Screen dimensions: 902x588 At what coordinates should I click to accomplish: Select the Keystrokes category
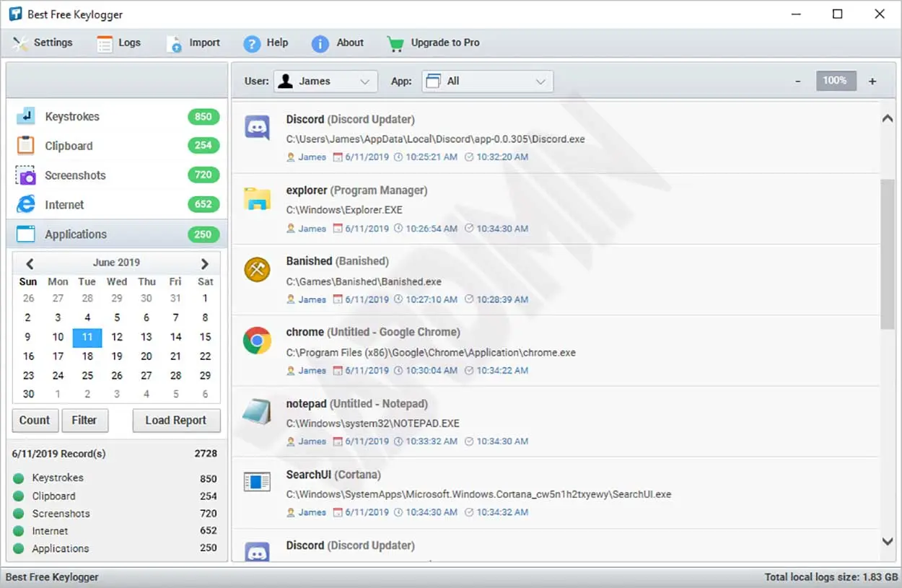[72, 117]
